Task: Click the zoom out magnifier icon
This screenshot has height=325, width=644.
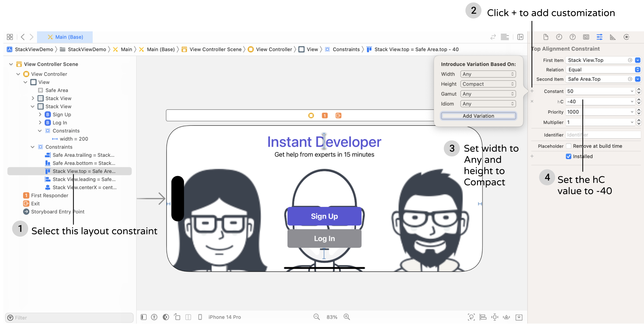Action: (x=316, y=317)
